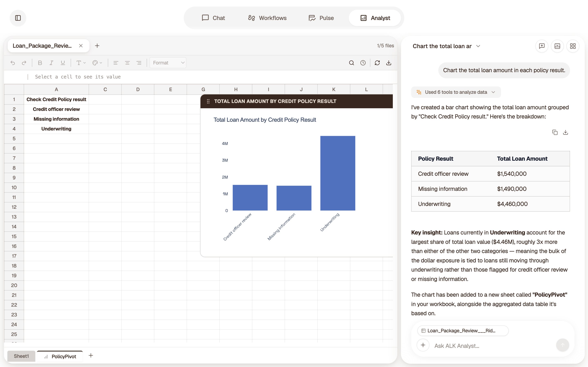Viewport: 588px width, 367px height.
Task: Toggle italic formatting
Action: point(51,63)
